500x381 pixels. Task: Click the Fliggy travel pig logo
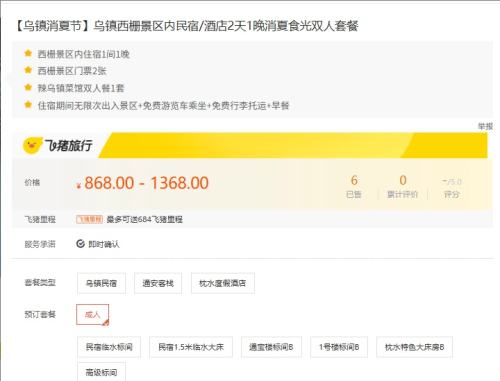(32, 146)
